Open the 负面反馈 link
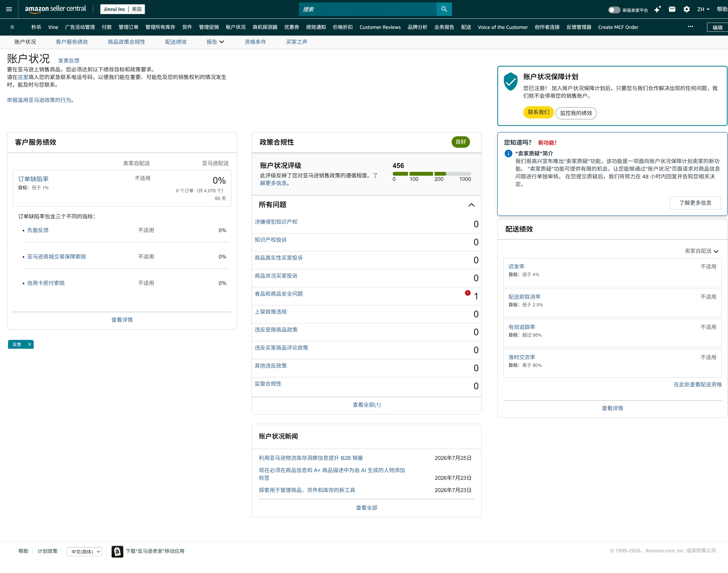Image resolution: width=728 pixels, height=573 pixels. (x=38, y=230)
